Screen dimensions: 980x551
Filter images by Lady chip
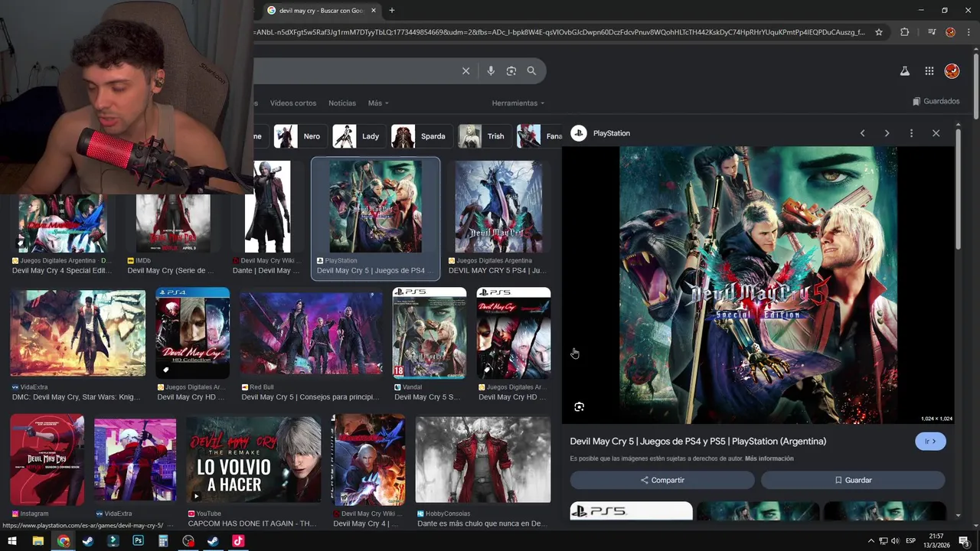[x=358, y=136]
